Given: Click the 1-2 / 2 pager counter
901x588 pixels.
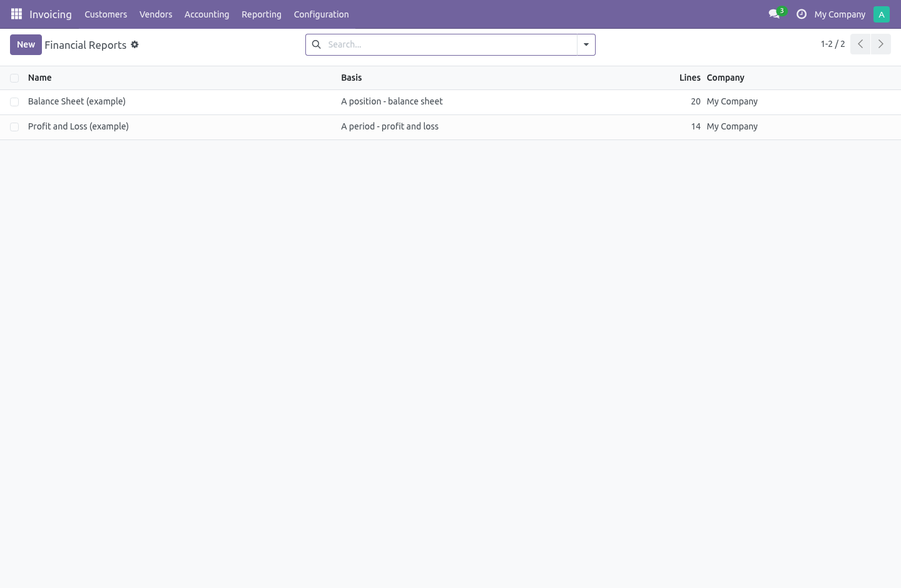Looking at the screenshot, I should coord(833,44).
